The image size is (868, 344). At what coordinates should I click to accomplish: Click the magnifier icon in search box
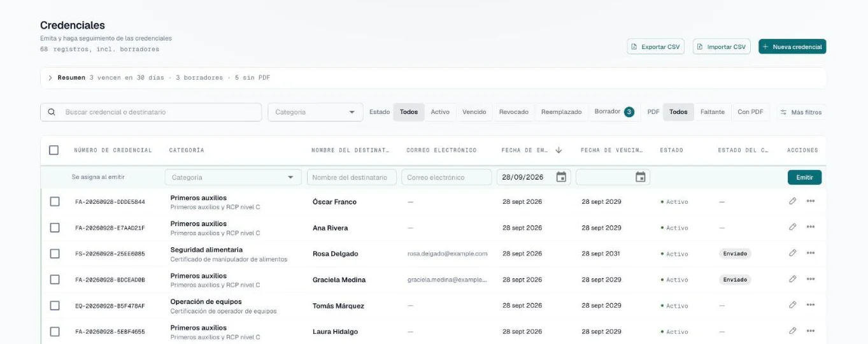coord(52,112)
